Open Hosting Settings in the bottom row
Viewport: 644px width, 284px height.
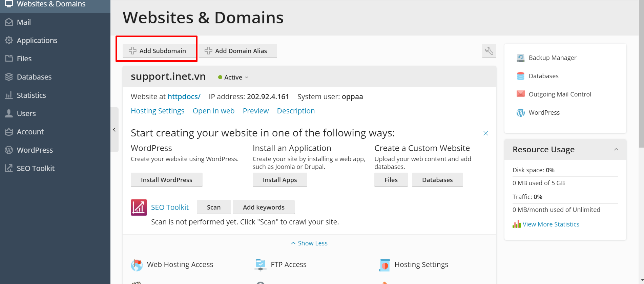[421, 265]
